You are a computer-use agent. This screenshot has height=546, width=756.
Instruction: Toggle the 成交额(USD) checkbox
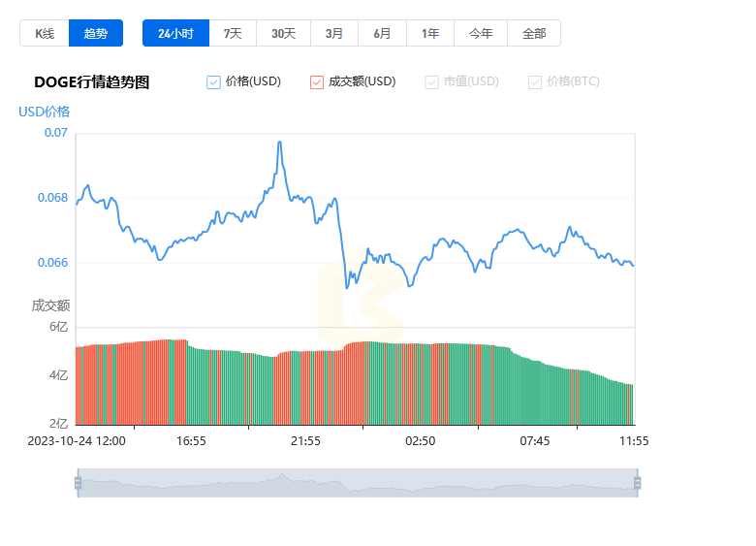pos(317,82)
